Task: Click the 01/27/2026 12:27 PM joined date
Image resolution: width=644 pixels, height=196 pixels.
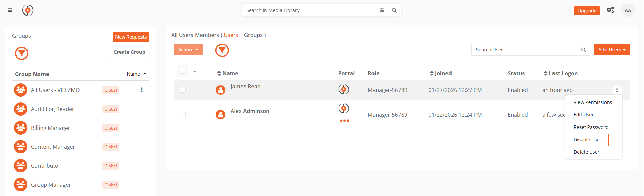Action: point(455,90)
